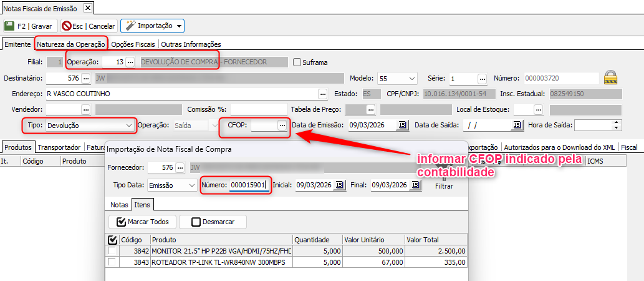Viewport: 644px width, 281px height.
Task: Click the padlock icon beside Número field
Action: [611, 78]
